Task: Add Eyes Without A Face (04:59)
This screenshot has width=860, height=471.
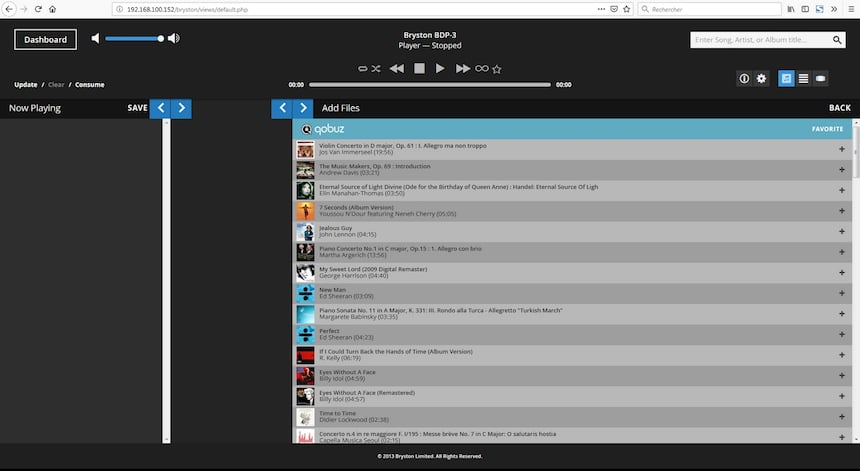Action: [x=841, y=376]
